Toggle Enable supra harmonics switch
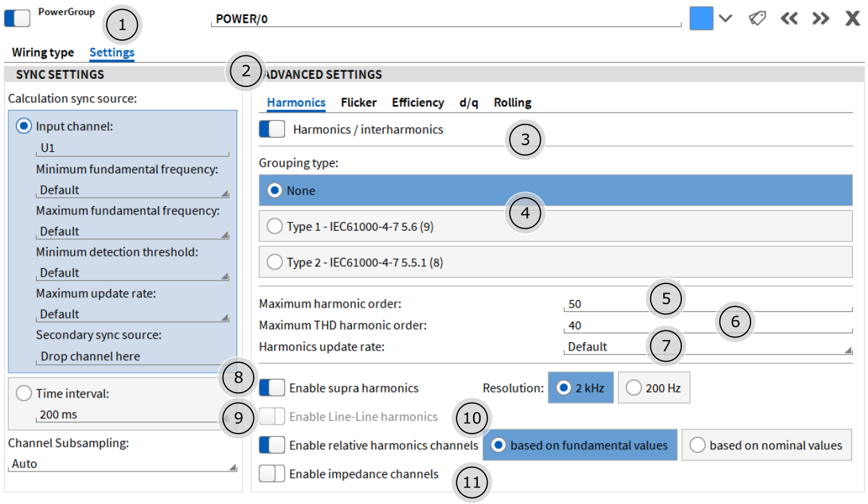868x504 pixels. [272, 388]
